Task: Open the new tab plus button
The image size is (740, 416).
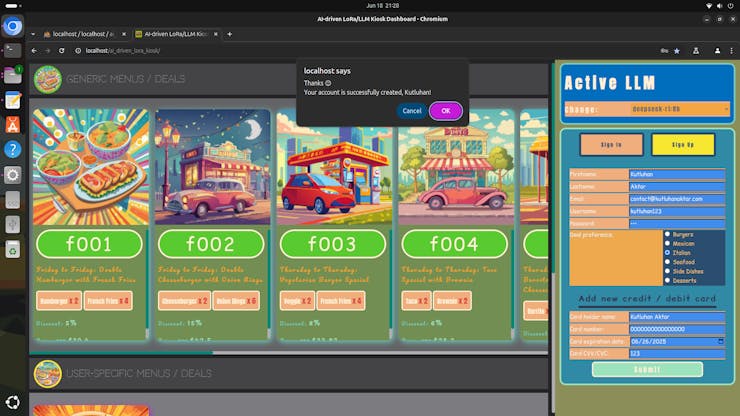Action: pos(229,34)
